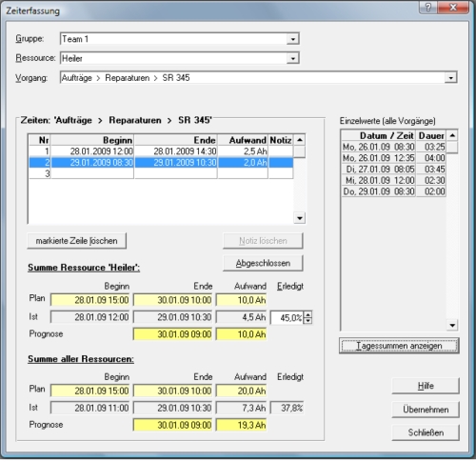476x462 pixels.
Task: Click the Zeiten table scroll-up arrow
Action: coord(299,140)
